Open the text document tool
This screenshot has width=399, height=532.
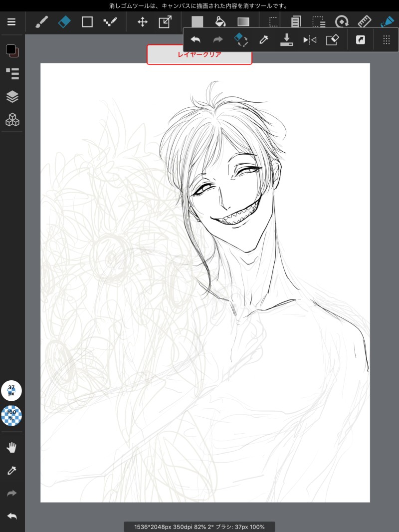[296, 22]
